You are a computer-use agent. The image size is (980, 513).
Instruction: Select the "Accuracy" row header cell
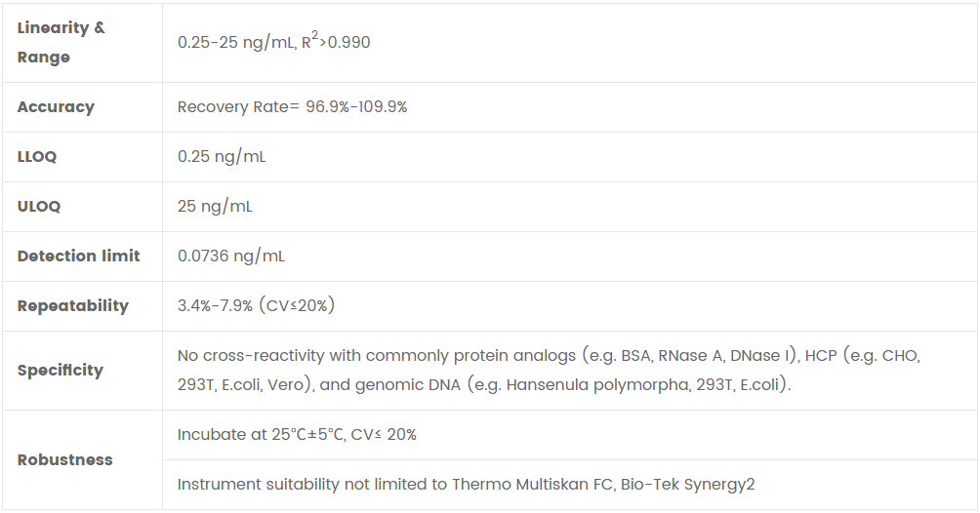[x=56, y=107]
